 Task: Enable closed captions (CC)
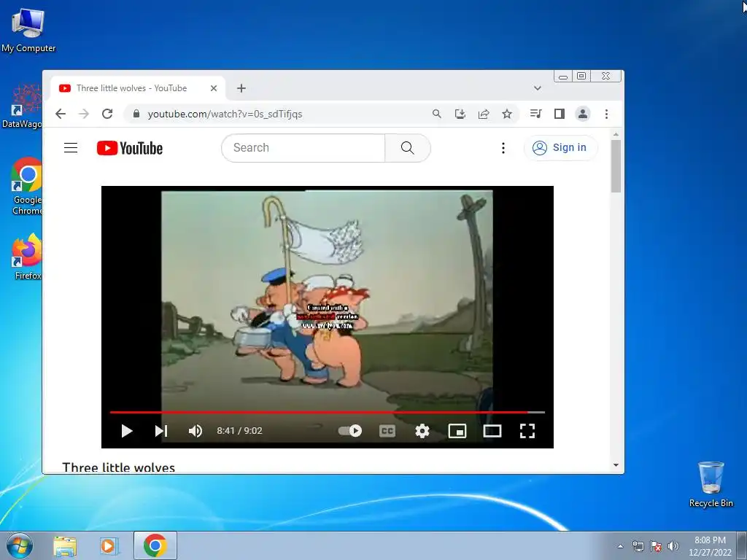point(387,431)
